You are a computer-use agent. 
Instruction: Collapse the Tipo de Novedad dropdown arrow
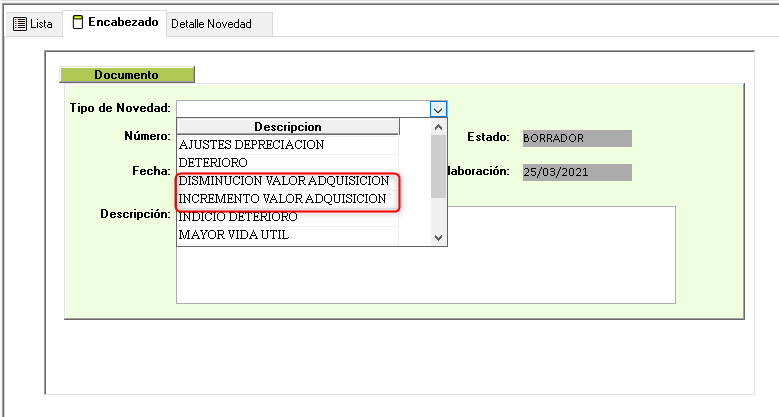point(437,109)
